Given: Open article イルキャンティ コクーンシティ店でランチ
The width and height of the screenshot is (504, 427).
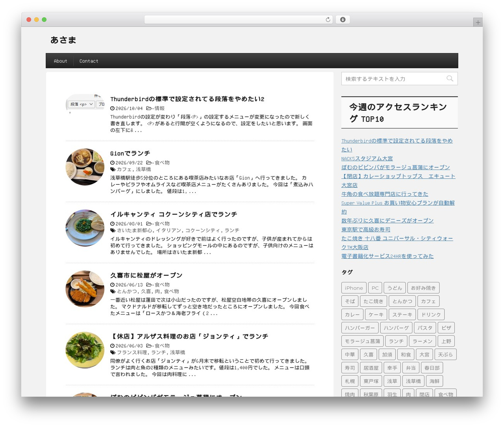Looking at the screenshot, I should point(174,214).
